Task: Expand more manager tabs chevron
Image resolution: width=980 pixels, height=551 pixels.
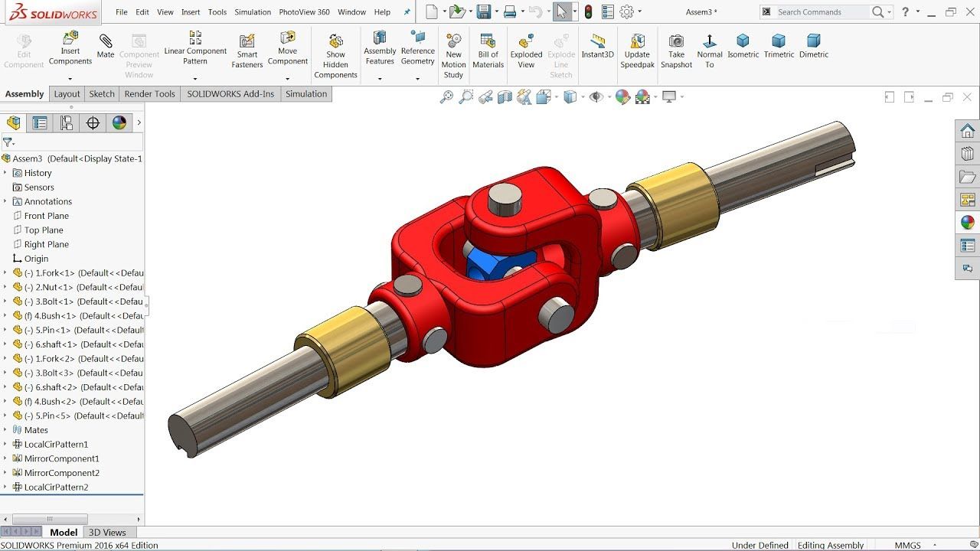Action: tap(139, 123)
